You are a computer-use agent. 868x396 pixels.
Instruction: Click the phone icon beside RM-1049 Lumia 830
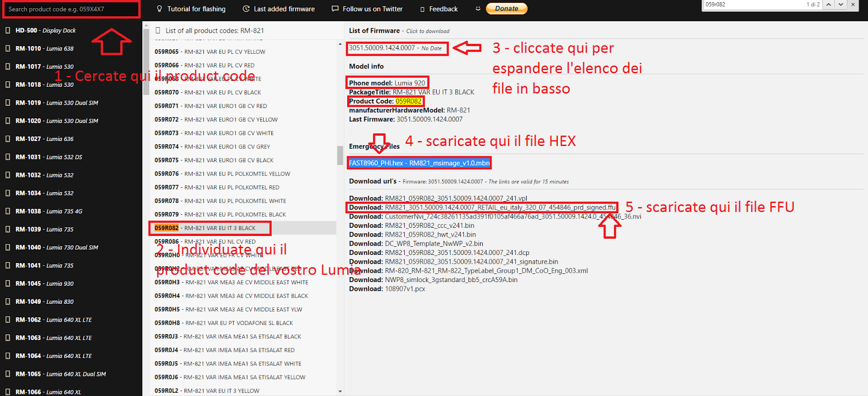(8, 302)
